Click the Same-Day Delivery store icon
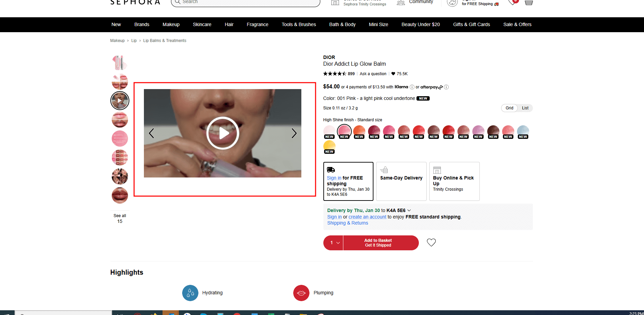 [384, 169]
